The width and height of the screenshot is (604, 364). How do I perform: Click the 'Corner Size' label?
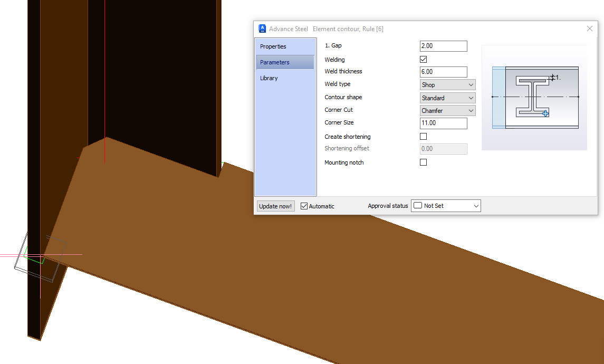coord(339,122)
